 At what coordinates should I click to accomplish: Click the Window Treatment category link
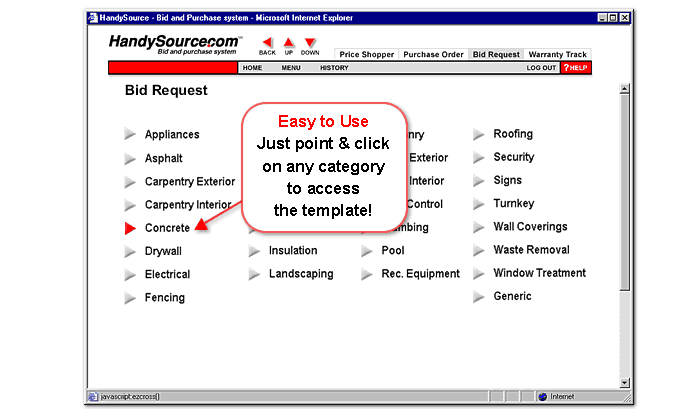coord(539,273)
